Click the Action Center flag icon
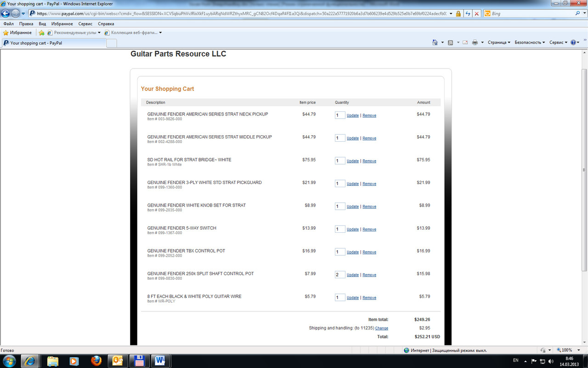This screenshot has width=588, height=368. (x=534, y=361)
